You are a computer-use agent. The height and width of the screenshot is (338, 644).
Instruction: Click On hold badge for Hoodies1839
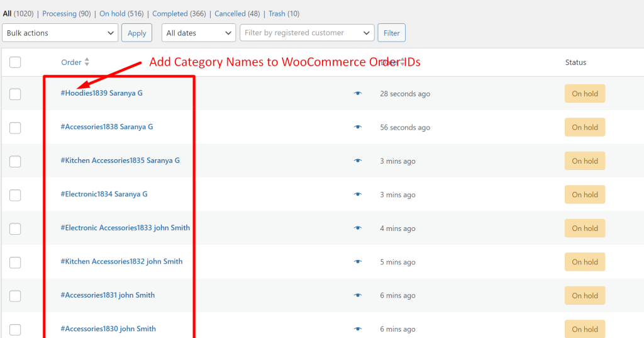point(585,94)
